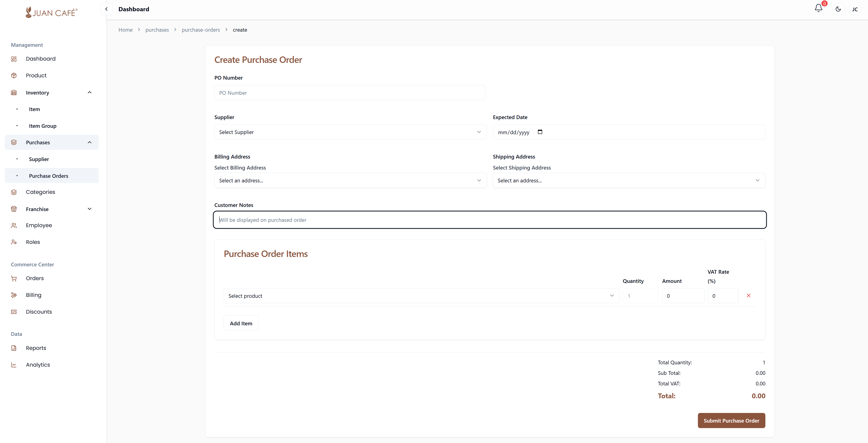
Task: Open the notification bell
Action: 818,8
